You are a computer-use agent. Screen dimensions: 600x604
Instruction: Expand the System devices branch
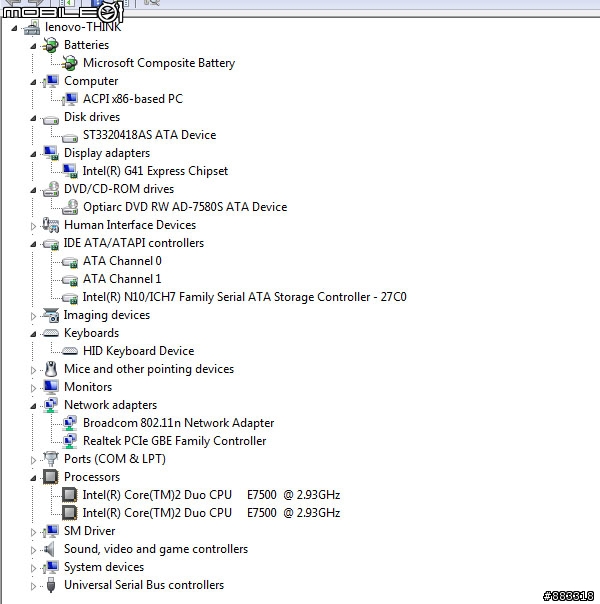tap(34, 568)
